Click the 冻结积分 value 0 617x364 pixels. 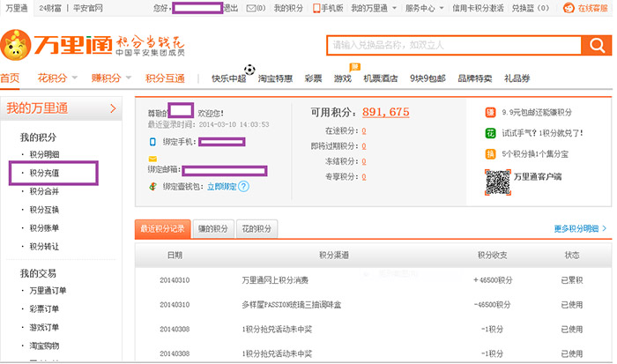click(x=363, y=162)
